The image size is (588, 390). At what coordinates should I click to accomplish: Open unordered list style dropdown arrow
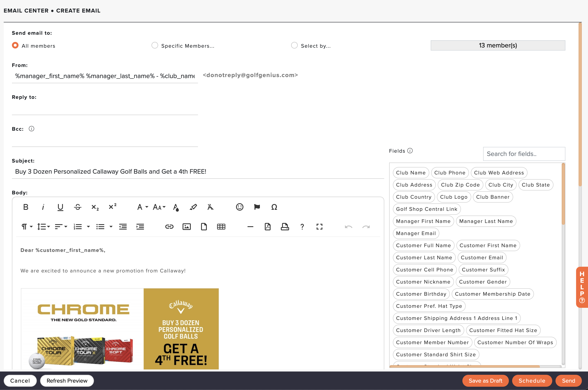coord(111,227)
